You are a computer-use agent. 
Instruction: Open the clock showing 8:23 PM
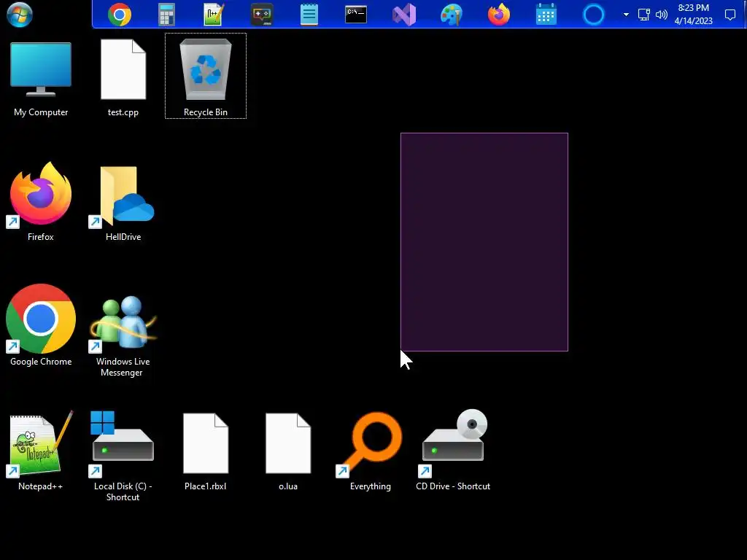[693, 15]
